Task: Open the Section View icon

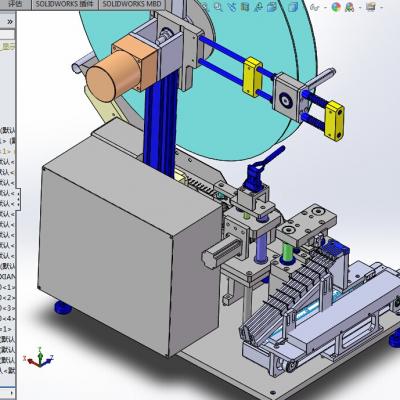Action: (245, 7)
